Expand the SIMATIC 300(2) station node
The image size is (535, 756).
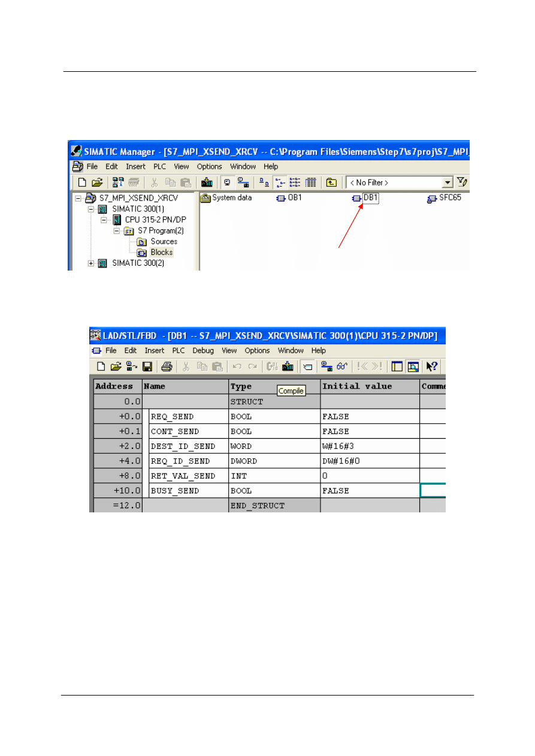point(92,263)
